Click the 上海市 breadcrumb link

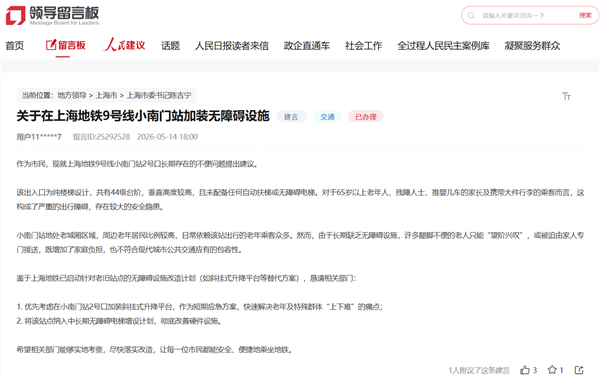point(106,95)
